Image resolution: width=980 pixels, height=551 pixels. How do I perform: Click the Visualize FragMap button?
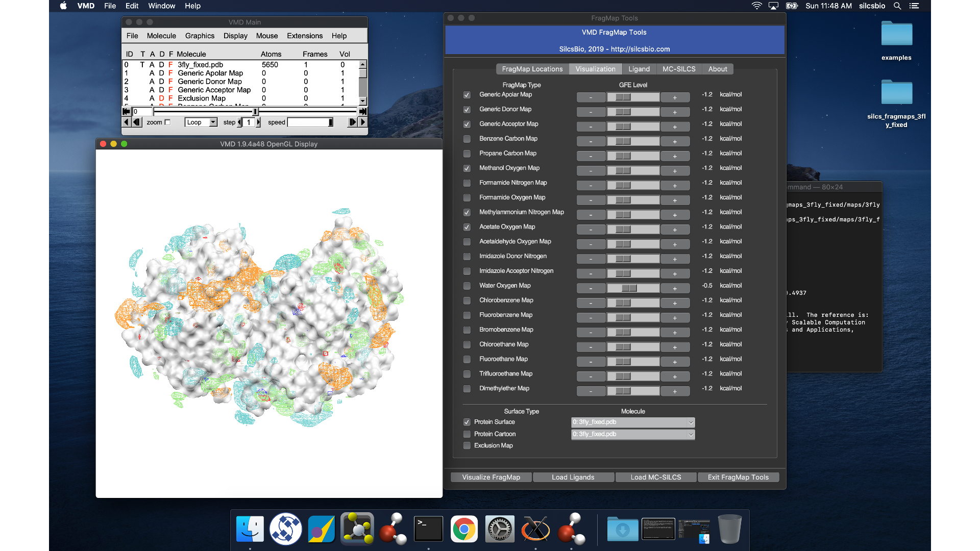click(x=490, y=477)
